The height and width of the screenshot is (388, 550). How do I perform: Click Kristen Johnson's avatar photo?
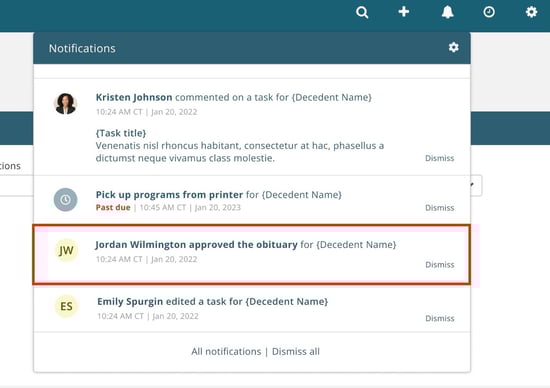point(65,104)
